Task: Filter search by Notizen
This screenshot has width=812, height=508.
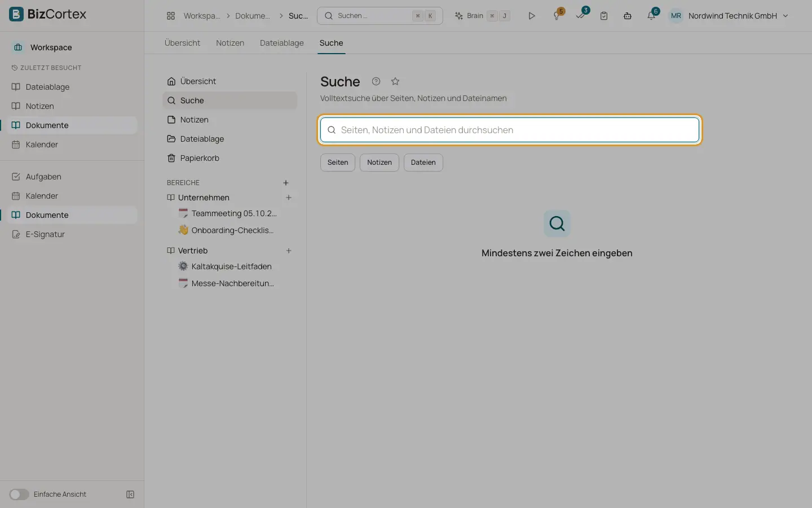Action: pos(379,163)
